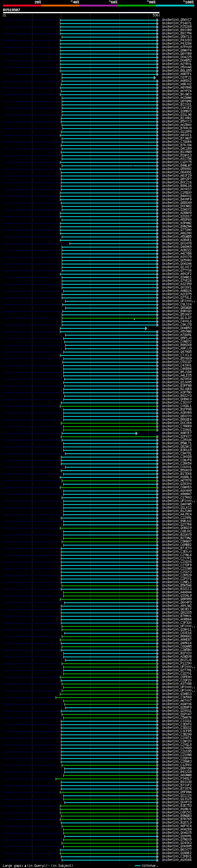Click the UniRef100_A4LES5 label
The image size is (197, 868).
tap(177, 375)
